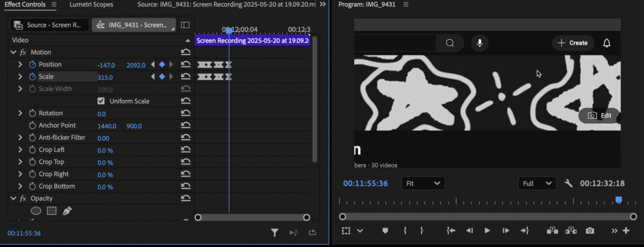Screen dimensions: 644x247
Task: Click the blue playhead on program scrubber
Action: pos(619,200)
